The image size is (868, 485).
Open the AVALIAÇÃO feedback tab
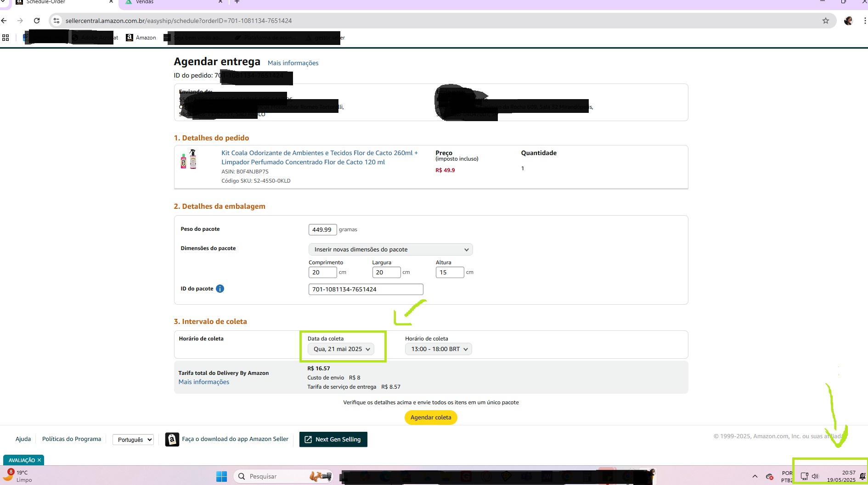(x=22, y=460)
